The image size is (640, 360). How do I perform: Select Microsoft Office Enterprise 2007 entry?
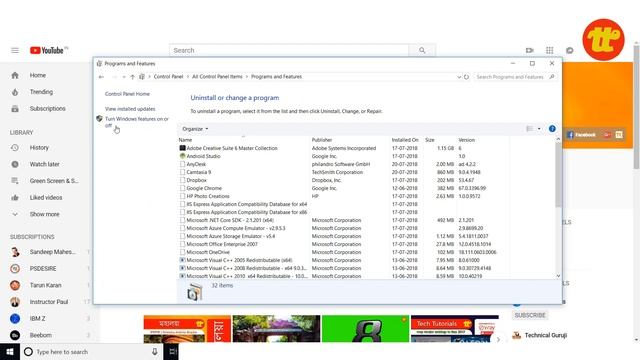tap(222, 244)
